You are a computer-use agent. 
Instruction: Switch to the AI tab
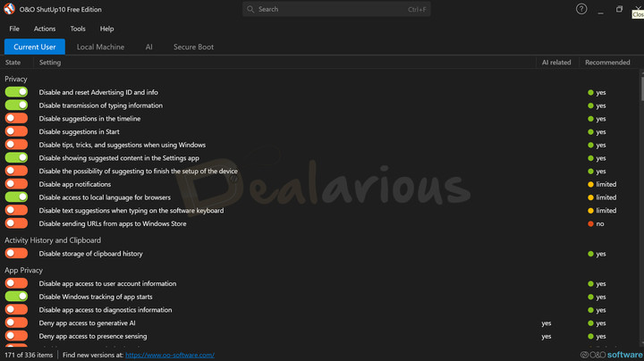pyautogui.click(x=149, y=46)
